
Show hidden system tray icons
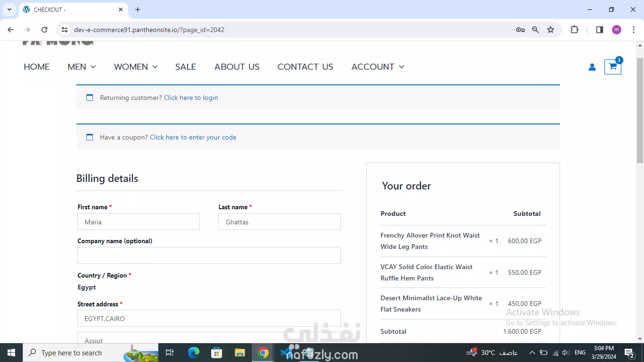tap(532, 353)
